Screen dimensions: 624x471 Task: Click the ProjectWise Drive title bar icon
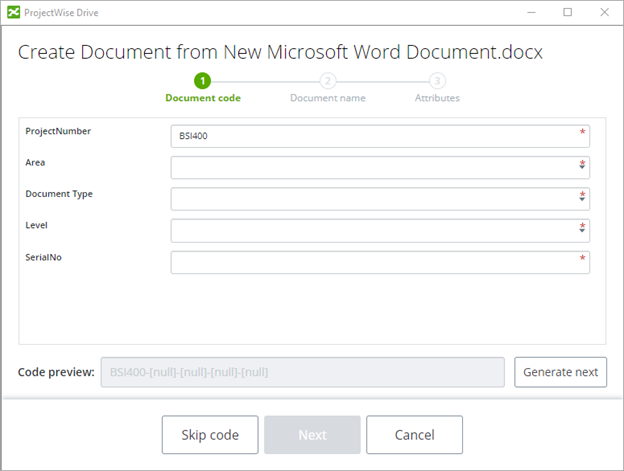13,12
